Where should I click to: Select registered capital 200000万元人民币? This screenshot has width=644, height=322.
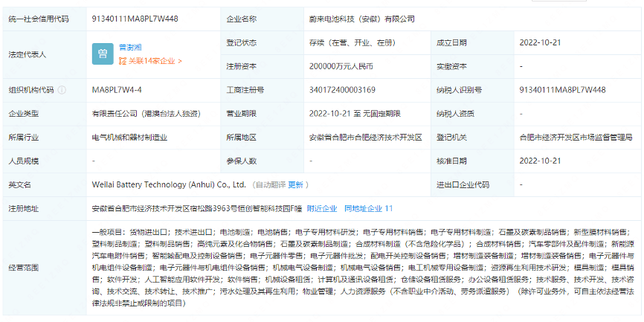coord(341,66)
